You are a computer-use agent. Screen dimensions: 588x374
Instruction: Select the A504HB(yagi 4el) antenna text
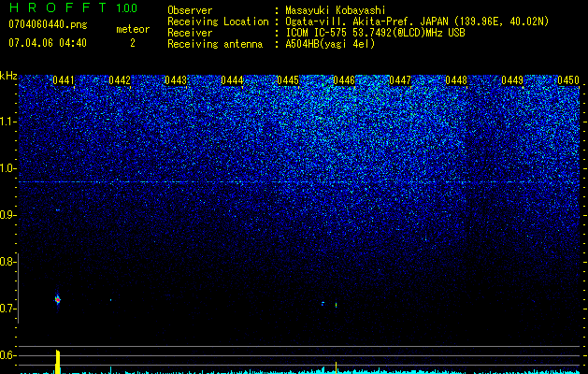coord(330,44)
